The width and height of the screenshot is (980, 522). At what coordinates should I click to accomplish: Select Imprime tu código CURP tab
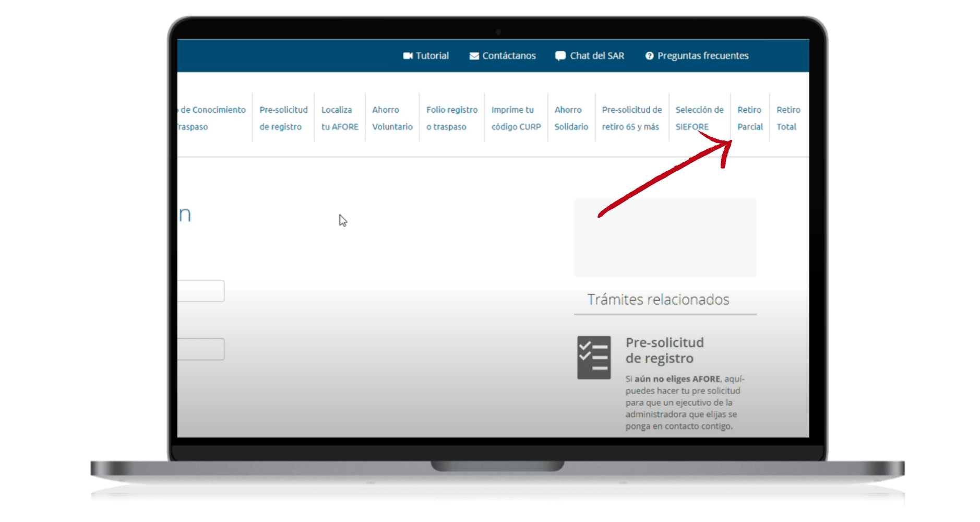[x=516, y=118]
